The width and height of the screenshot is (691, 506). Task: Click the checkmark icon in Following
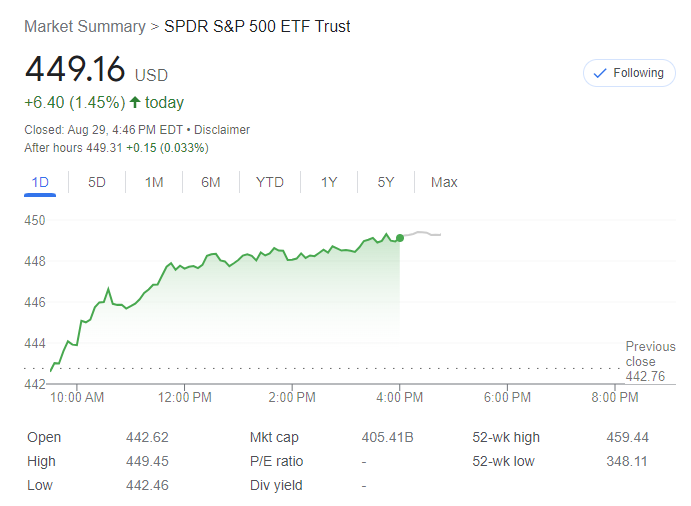(600, 73)
